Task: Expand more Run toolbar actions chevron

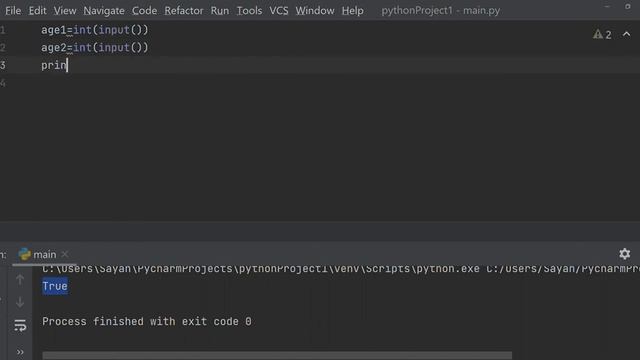Action: [20, 352]
